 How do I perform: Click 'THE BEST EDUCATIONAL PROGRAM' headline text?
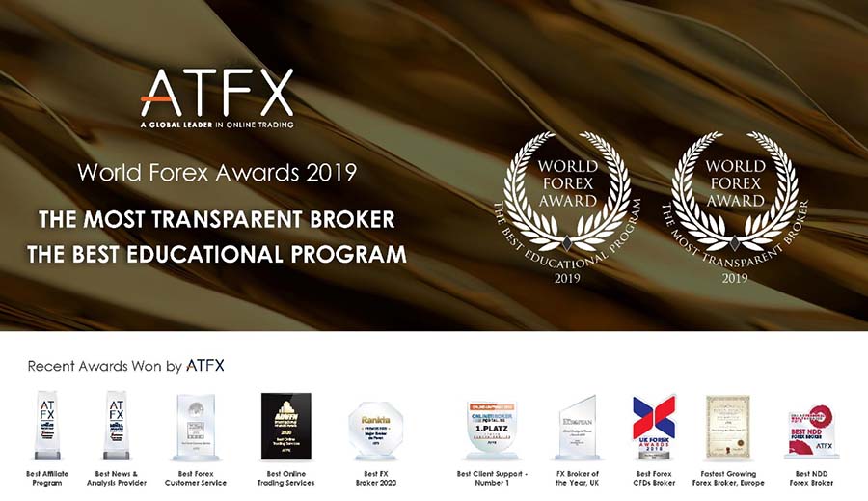[217, 255]
